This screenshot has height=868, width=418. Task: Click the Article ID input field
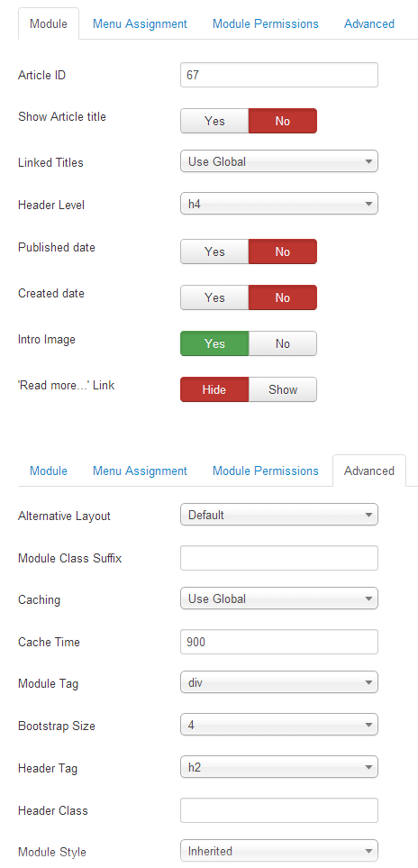pos(279,75)
